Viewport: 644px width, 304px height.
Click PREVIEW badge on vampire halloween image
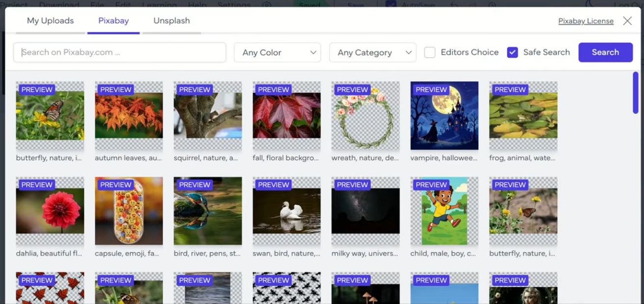431,89
